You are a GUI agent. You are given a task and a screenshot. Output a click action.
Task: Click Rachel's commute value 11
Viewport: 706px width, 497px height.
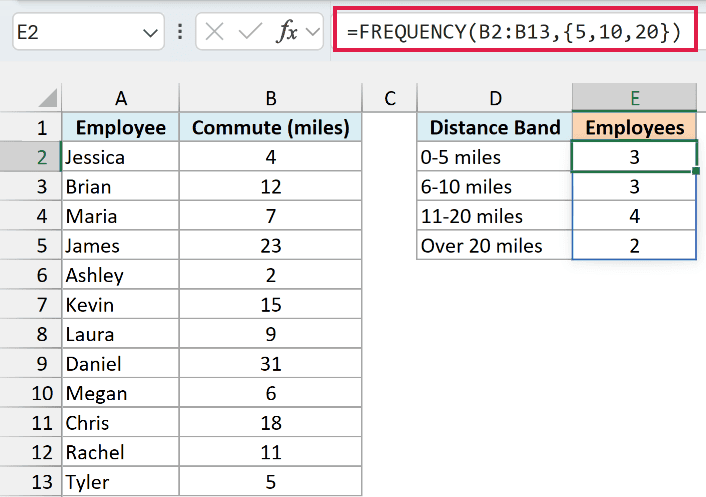point(271,452)
